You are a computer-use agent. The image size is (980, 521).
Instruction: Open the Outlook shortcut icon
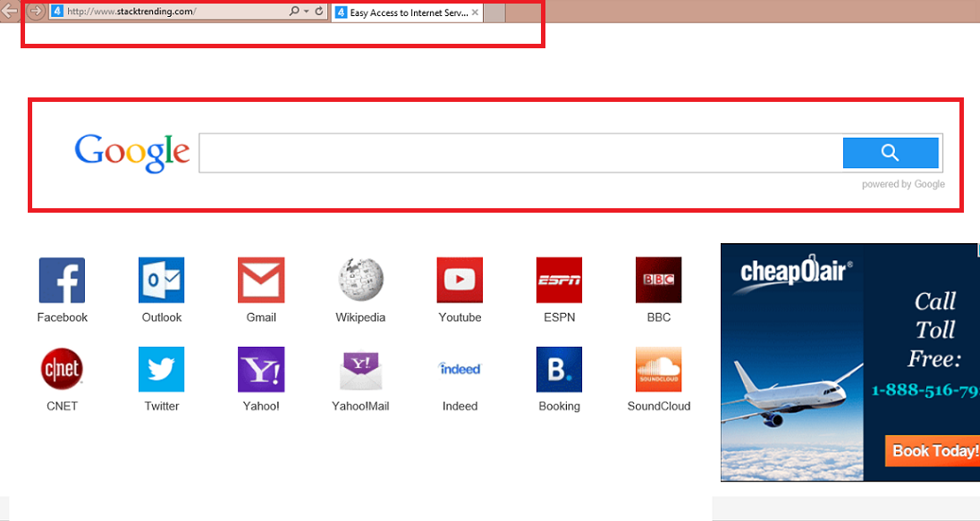point(161,281)
